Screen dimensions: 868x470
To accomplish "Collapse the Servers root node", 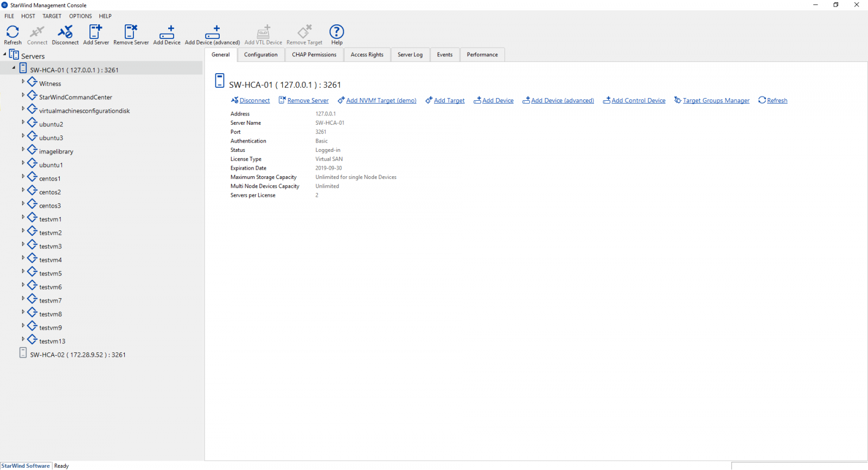I will click(5, 54).
